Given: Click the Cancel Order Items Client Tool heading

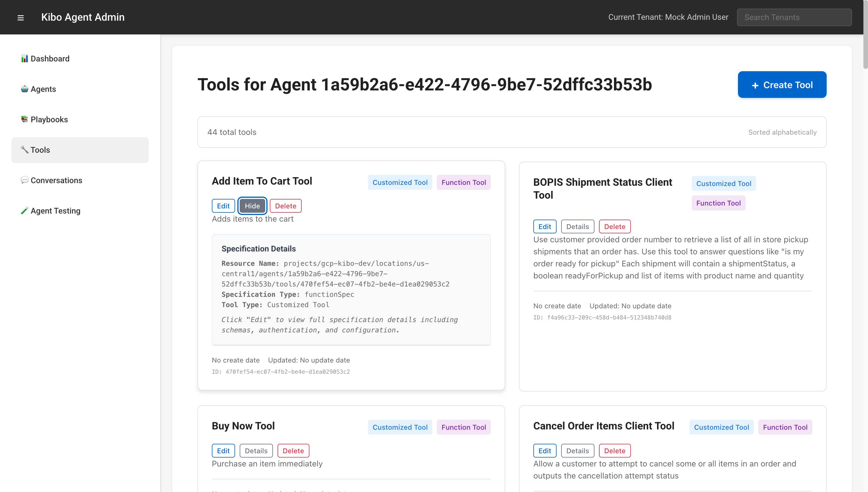Looking at the screenshot, I should pos(603,426).
